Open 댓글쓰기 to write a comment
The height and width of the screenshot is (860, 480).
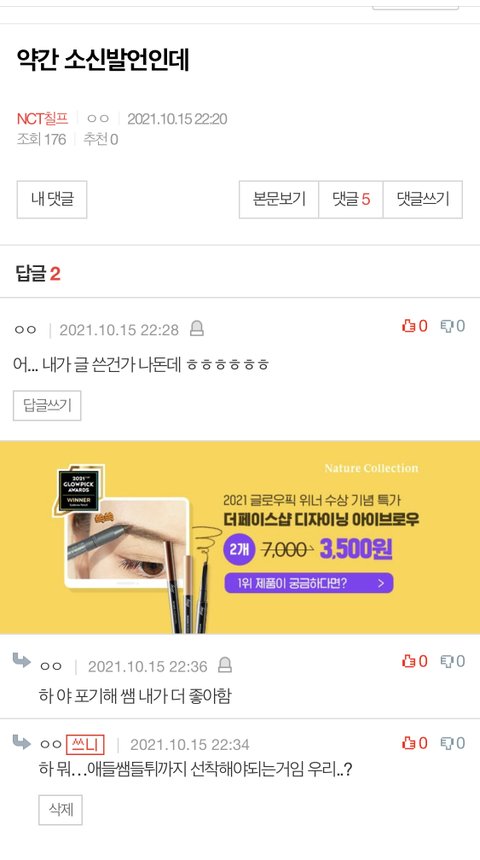pos(423,200)
